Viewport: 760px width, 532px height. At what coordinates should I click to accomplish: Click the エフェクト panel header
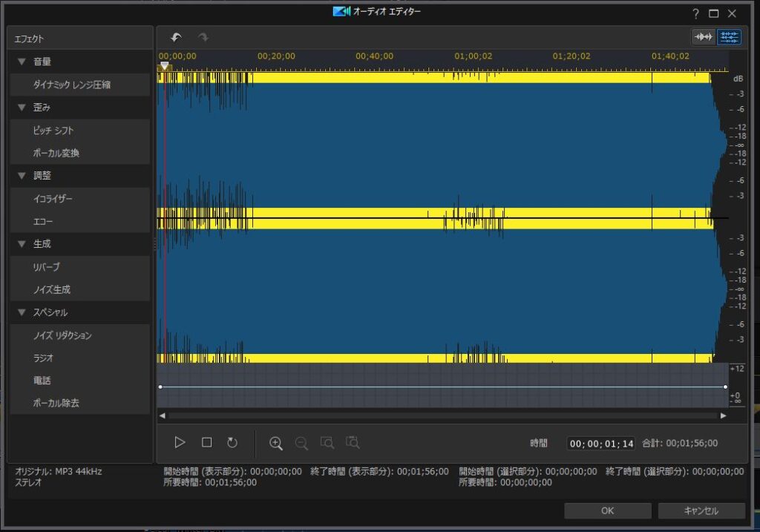(80, 39)
